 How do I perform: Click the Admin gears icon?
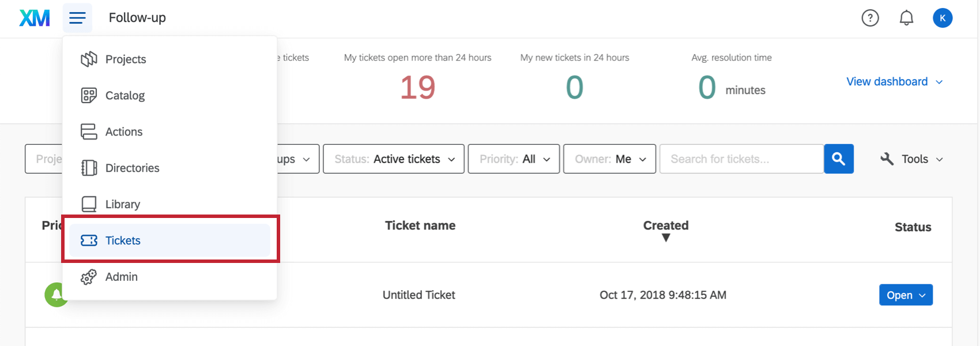pos(89,277)
